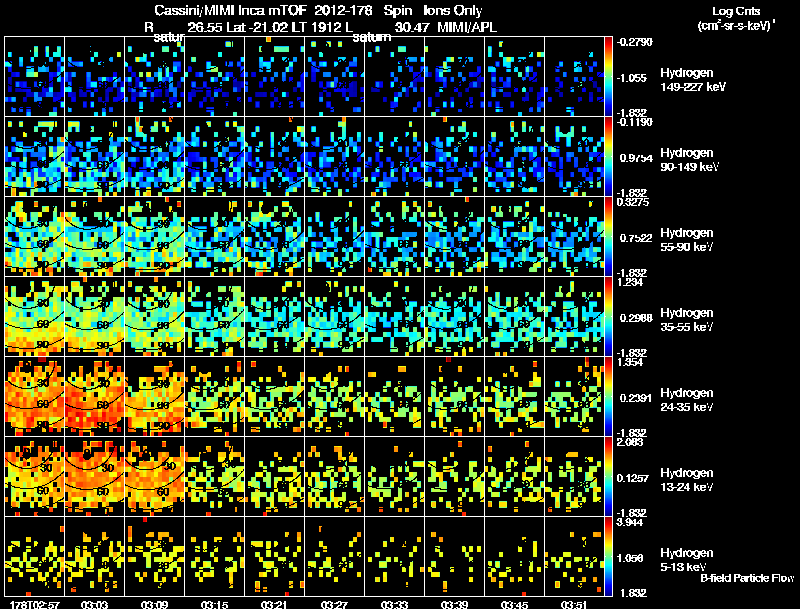Click the 03:51 time axis label
The image size is (800, 609).
coord(574,605)
